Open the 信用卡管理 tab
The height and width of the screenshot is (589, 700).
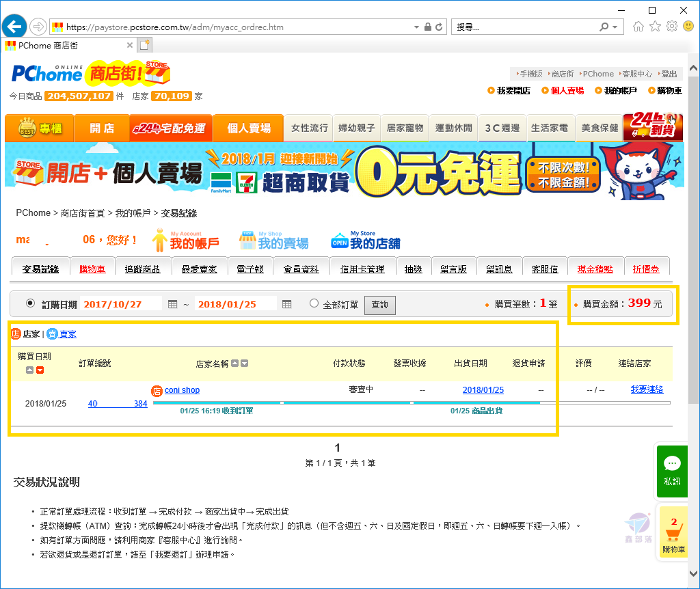(362, 269)
